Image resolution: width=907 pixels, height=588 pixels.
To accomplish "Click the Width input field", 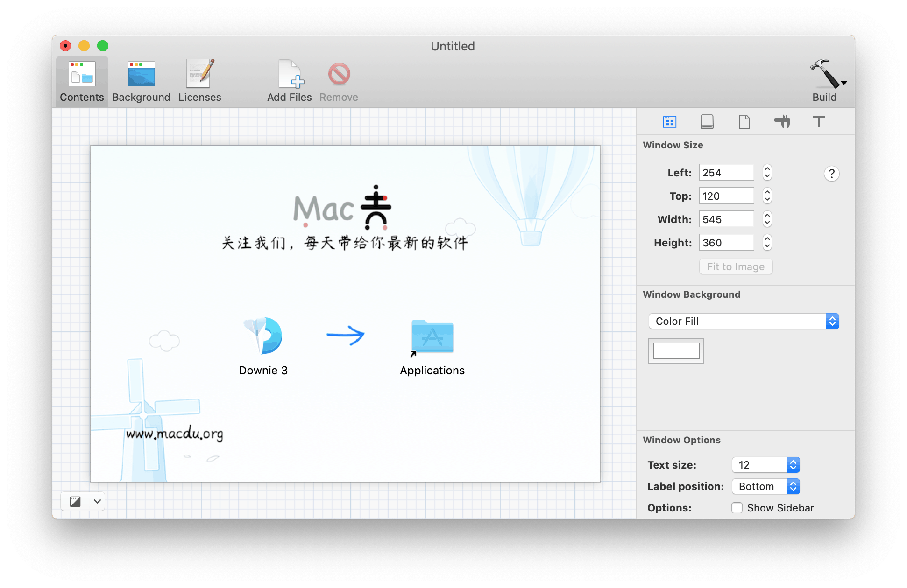I will pyautogui.click(x=726, y=219).
